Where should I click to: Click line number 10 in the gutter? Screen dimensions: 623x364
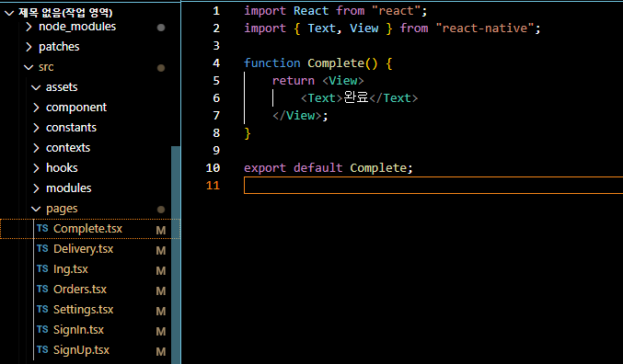click(213, 168)
